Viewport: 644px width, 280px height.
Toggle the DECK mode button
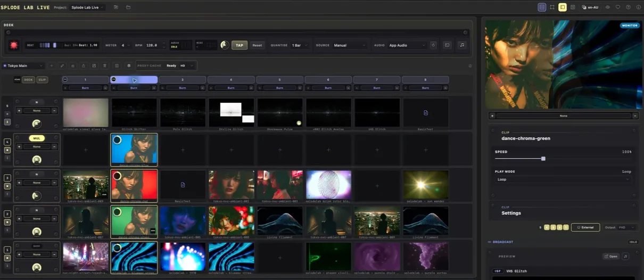pos(28,79)
